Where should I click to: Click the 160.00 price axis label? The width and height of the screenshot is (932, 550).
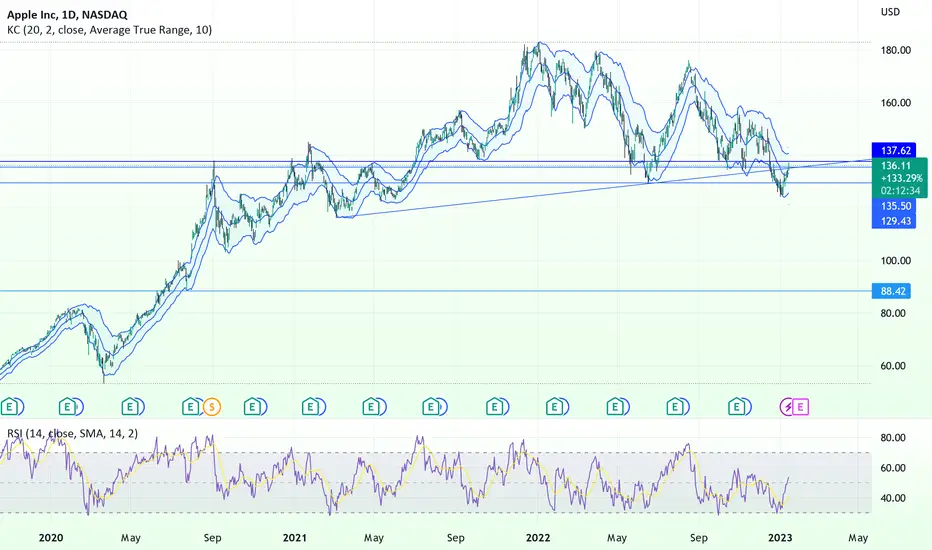pos(896,103)
